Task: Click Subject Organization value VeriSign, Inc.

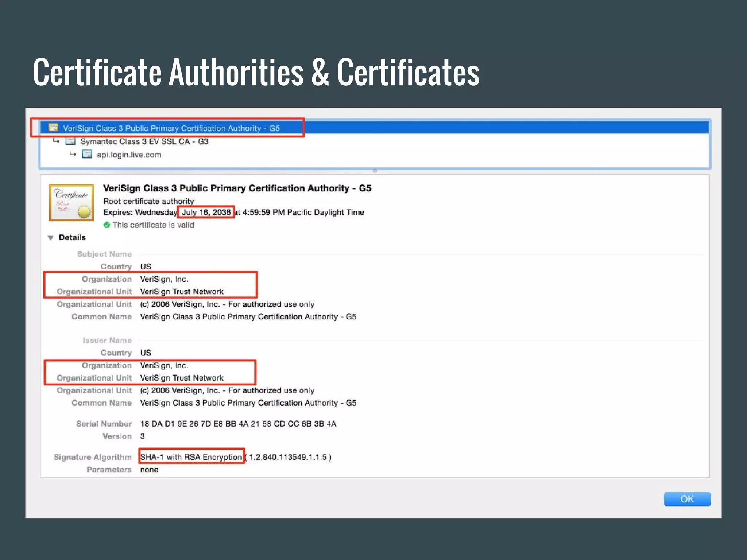Action: tap(164, 279)
